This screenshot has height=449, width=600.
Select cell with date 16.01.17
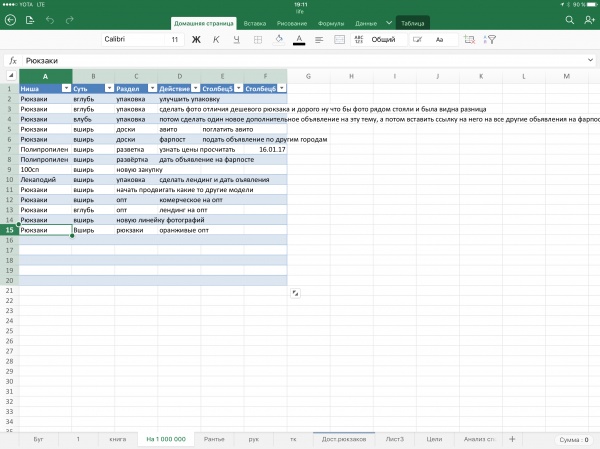265,150
